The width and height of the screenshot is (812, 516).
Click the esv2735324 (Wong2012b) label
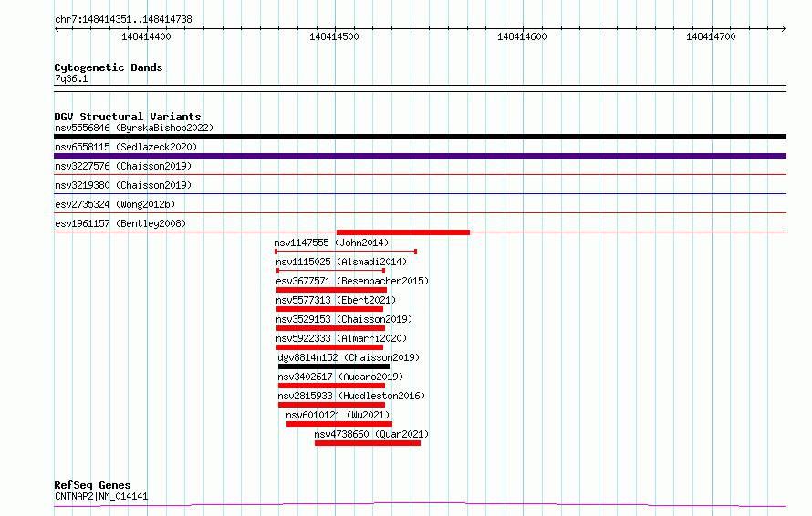pyautogui.click(x=115, y=204)
